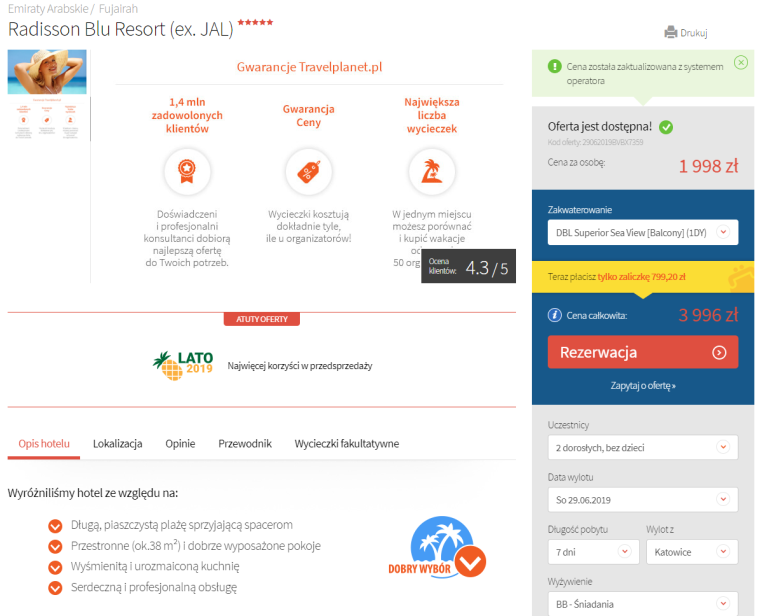Screen dimensions: 760x616
Task: Select the woman in hat photo thumbnail
Action: point(47,72)
